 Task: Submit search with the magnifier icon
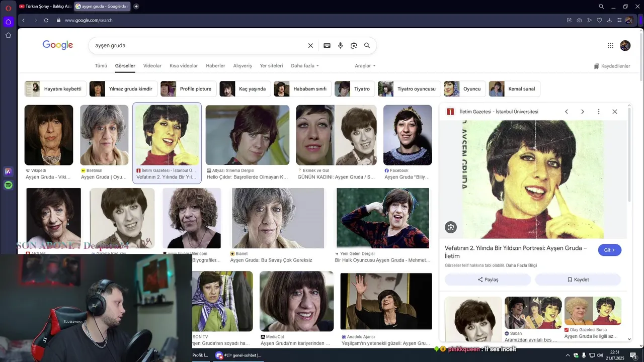coord(367,45)
